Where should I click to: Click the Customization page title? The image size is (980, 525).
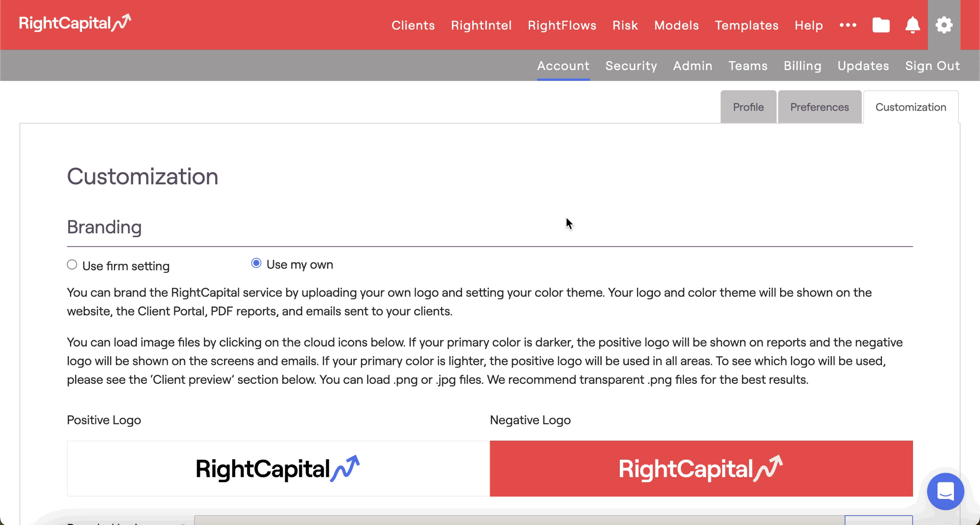[x=143, y=176]
